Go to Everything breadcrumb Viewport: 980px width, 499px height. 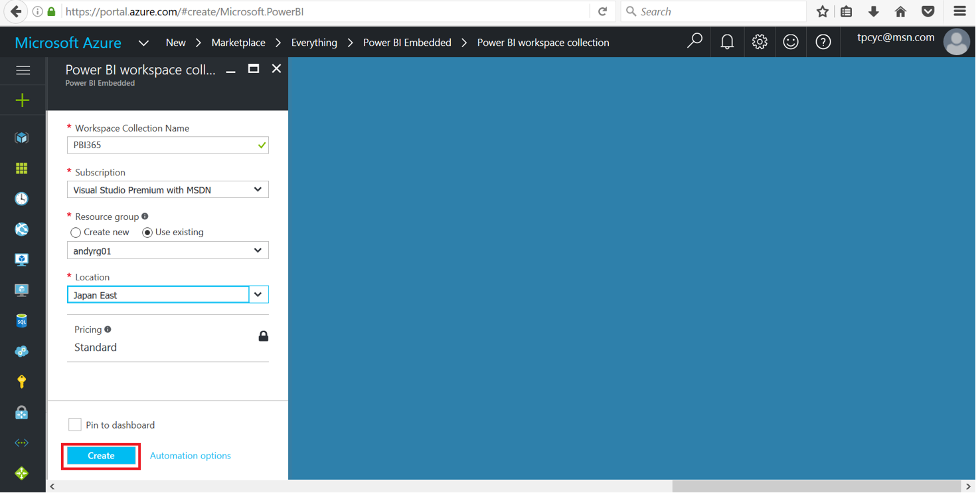pyautogui.click(x=314, y=43)
